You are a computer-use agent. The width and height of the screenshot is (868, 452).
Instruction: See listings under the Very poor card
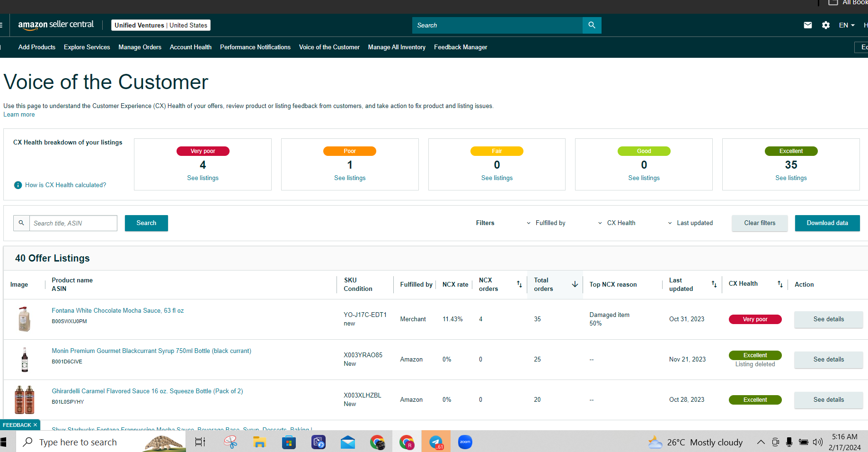[203, 178]
